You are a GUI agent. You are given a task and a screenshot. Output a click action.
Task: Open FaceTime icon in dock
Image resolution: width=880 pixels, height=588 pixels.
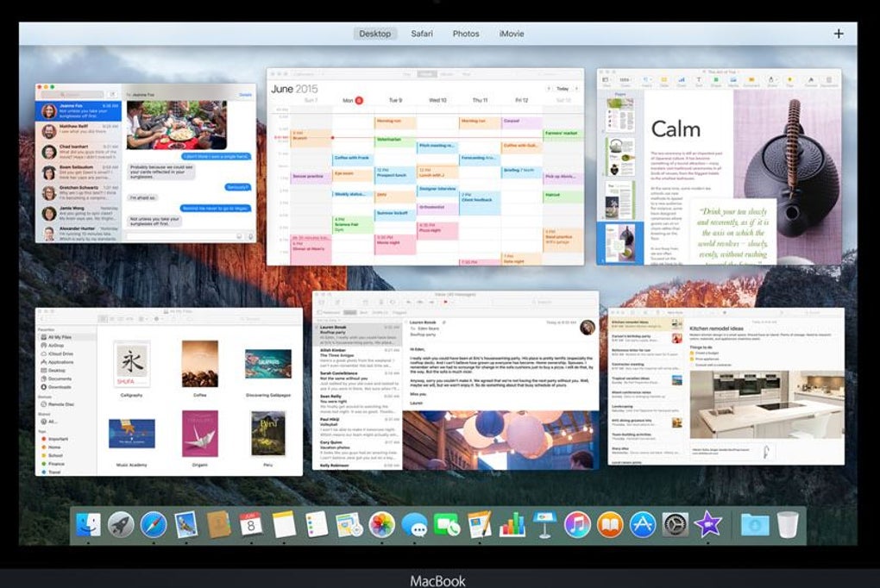point(447,525)
